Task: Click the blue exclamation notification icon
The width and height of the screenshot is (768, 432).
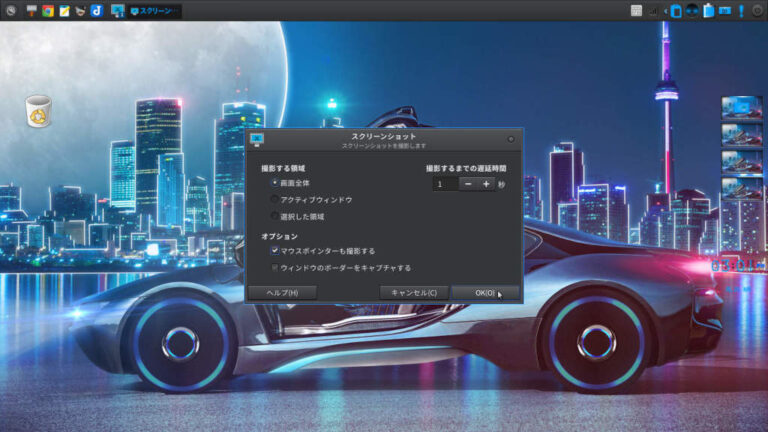Action: point(741,11)
